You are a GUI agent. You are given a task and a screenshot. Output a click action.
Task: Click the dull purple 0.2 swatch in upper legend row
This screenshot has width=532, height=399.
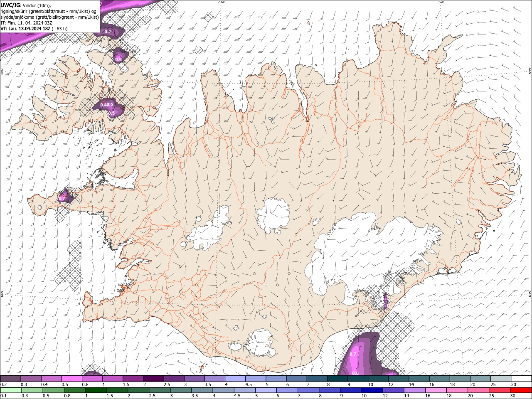[x=10, y=378]
